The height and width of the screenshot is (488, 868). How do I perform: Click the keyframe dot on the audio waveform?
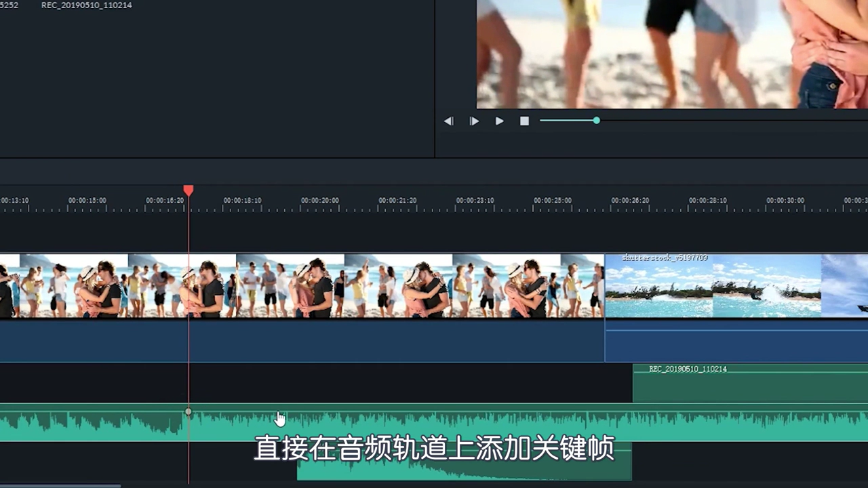188,411
